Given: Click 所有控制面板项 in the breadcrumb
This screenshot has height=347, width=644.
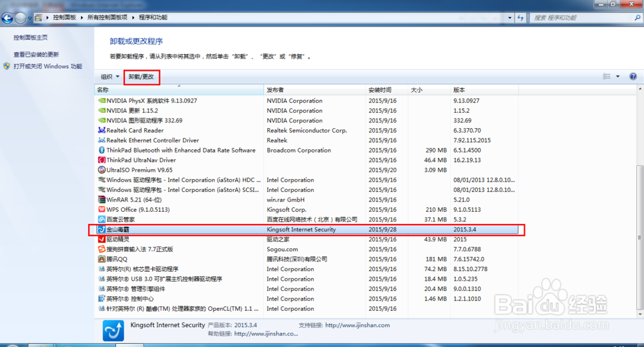Looking at the screenshot, I should click(108, 17).
